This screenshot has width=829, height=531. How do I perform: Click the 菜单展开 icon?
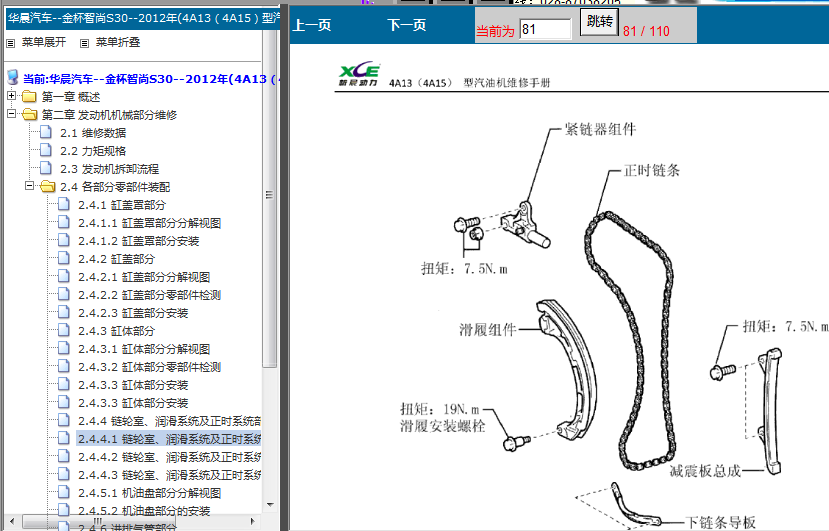click(x=11, y=43)
